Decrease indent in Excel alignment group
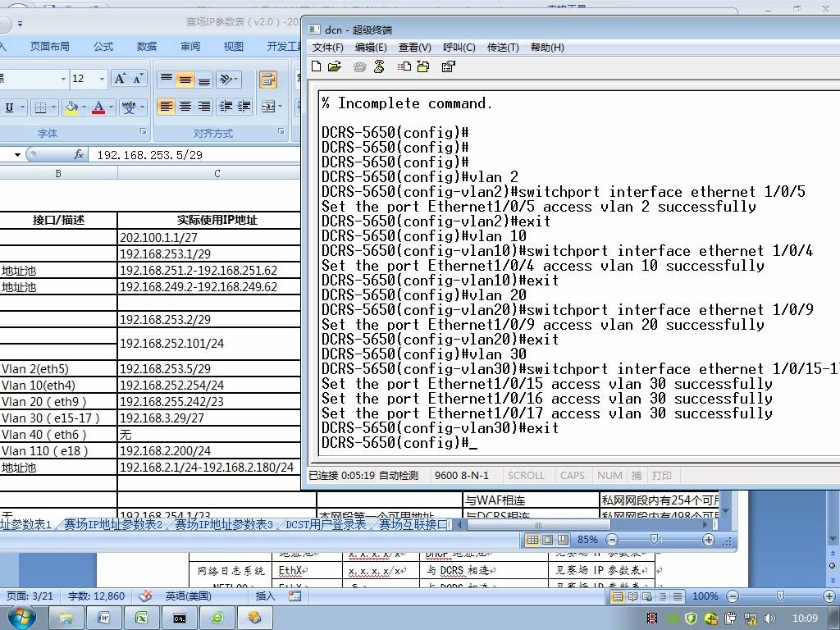The image size is (840, 630). click(226, 106)
